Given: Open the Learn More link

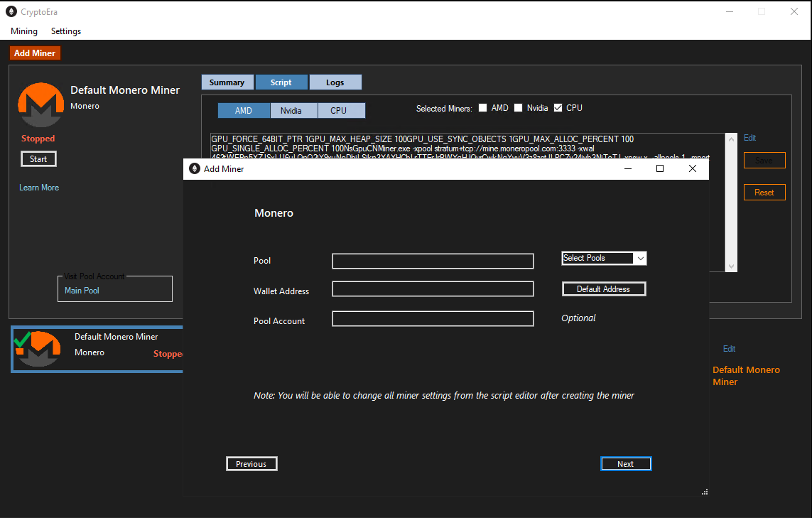Looking at the screenshot, I should [39, 188].
